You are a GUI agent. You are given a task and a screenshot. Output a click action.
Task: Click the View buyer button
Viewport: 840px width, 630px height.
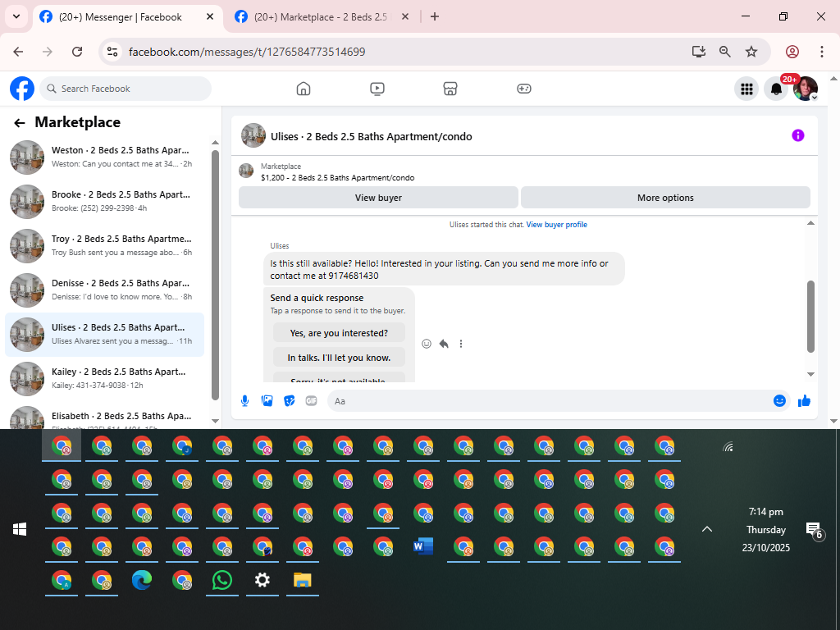click(378, 198)
